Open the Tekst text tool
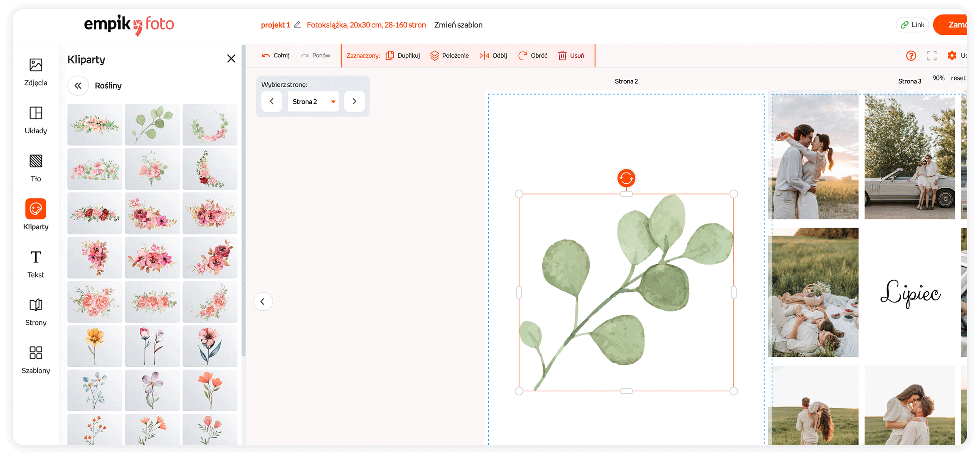980x454 pixels. tap(36, 263)
